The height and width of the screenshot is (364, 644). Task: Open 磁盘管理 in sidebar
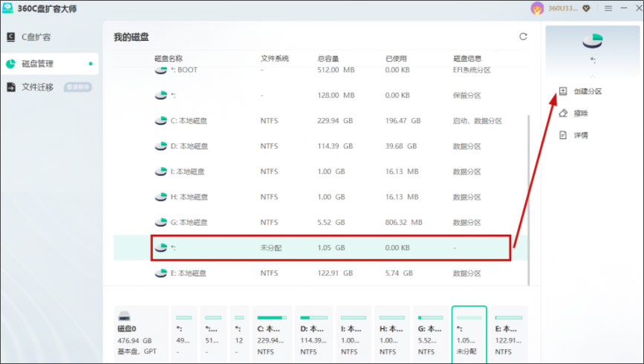49,64
